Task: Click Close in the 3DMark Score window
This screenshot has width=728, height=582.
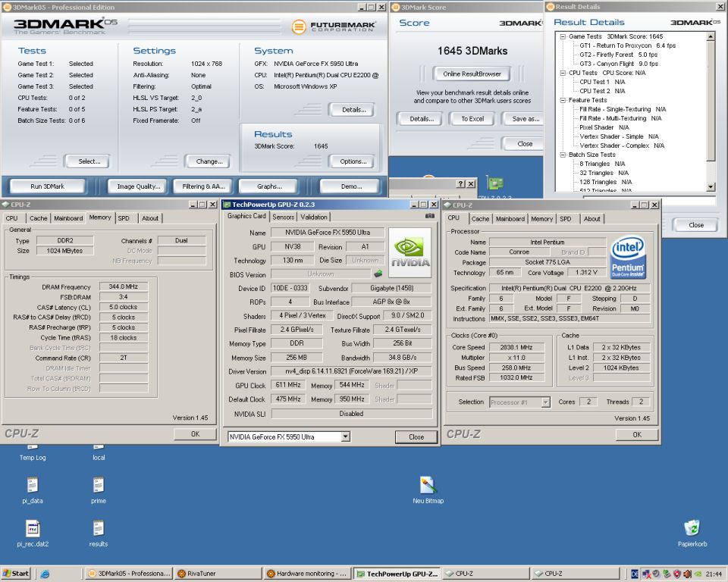Action: pyautogui.click(x=522, y=144)
